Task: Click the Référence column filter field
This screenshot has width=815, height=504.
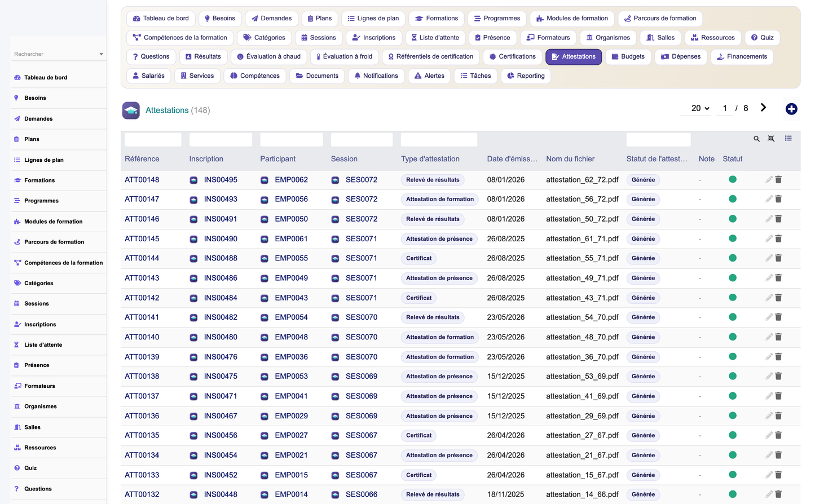Action: pyautogui.click(x=153, y=139)
